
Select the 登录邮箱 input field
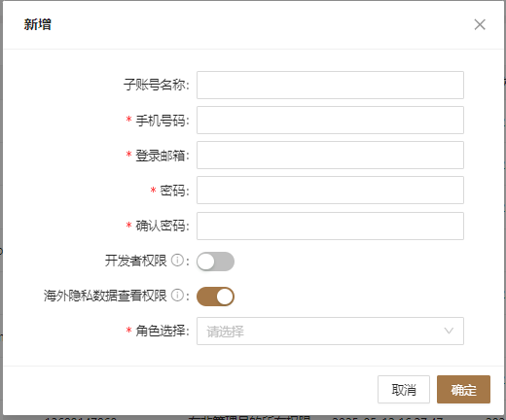pyautogui.click(x=330, y=155)
